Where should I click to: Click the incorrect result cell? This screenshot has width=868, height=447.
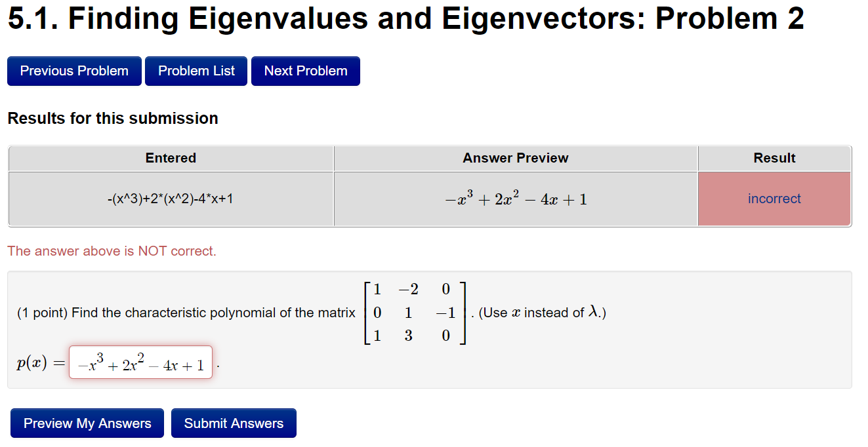click(x=774, y=199)
